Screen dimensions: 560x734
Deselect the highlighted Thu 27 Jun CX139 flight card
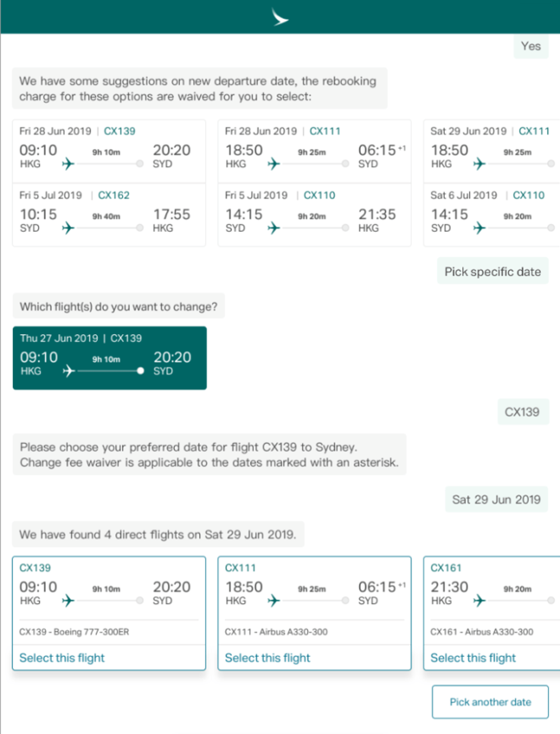pos(109,358)
